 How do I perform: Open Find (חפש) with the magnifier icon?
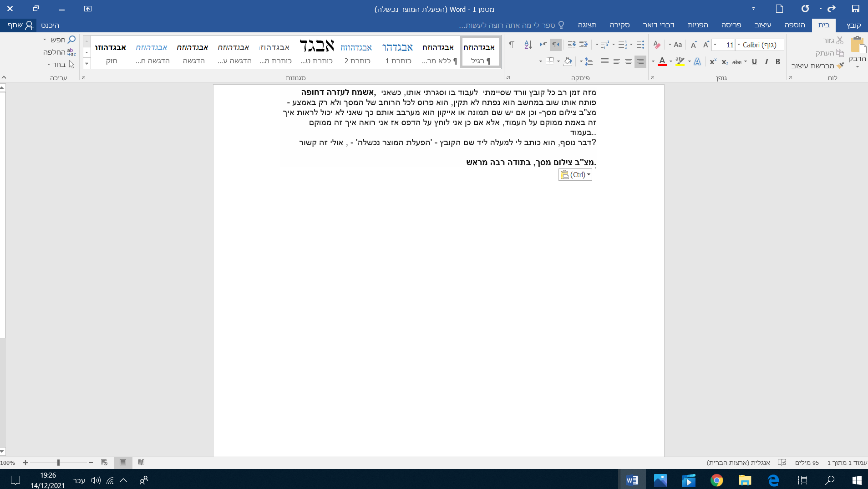71,40
